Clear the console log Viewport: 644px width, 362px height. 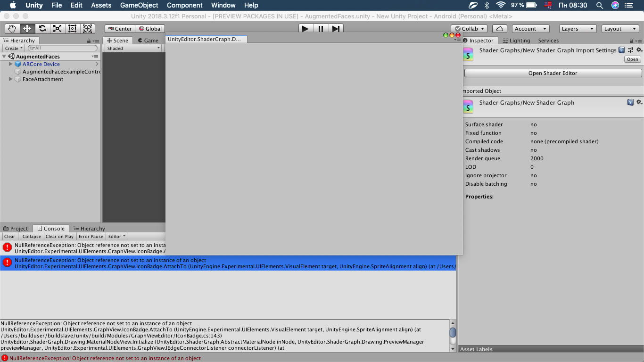pyautogui.click(x=9, y=237)
